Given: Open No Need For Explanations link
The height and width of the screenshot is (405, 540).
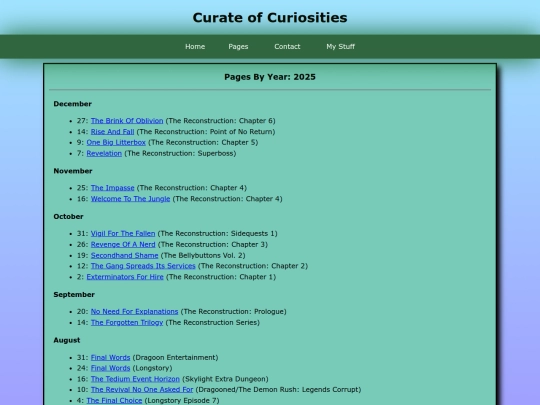Looking at the screenshot, I should [x=134, y=312].
